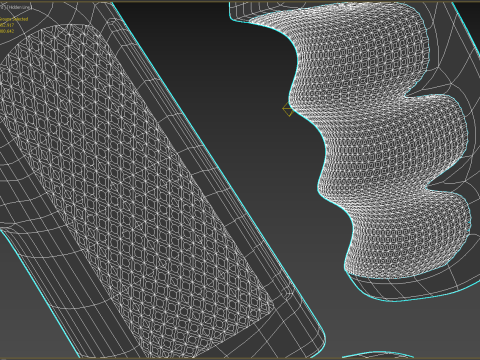Click the yellow pivot point marker
This screenshot has height=360, width=480.
pos(288,109)
